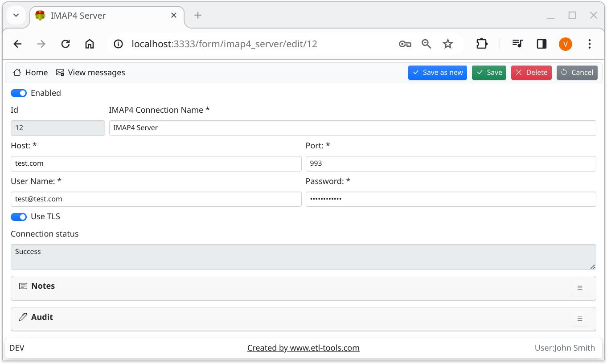Cancel editing the form
The image size is (607, 364).
[577, 73]
